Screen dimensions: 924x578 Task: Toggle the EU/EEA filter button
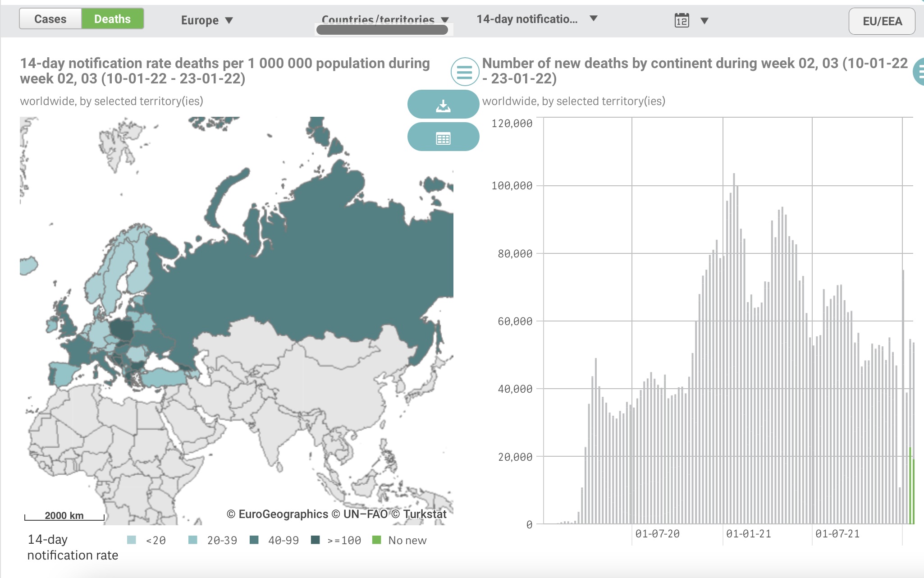882,21
